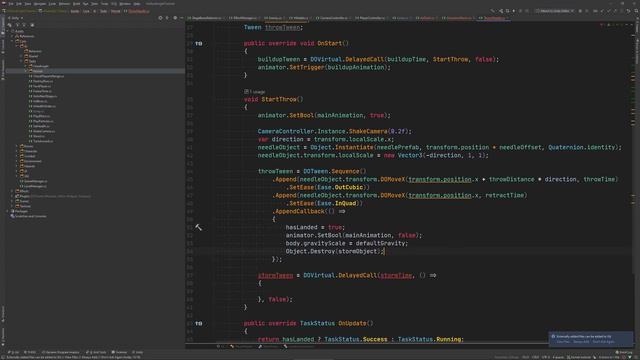The width and height of the screenshot is (640, 360).
Task: Select Scratches and Consoles in the tree
Action: click(x=29, y=216)
